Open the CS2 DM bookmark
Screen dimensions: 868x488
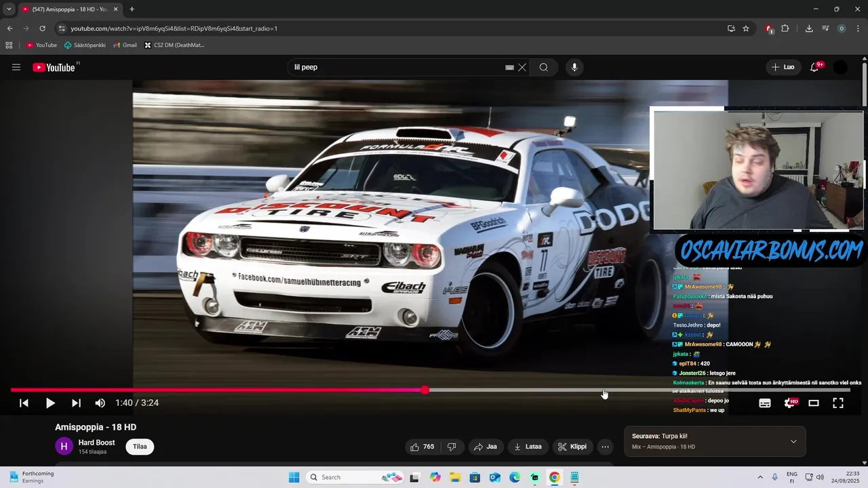click(174, 45)
